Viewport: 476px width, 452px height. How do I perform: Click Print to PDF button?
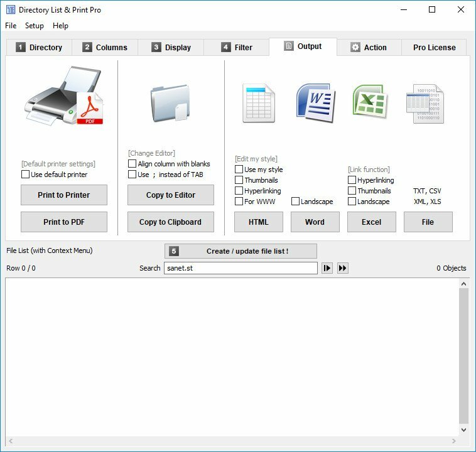click(x=64, y=222)
